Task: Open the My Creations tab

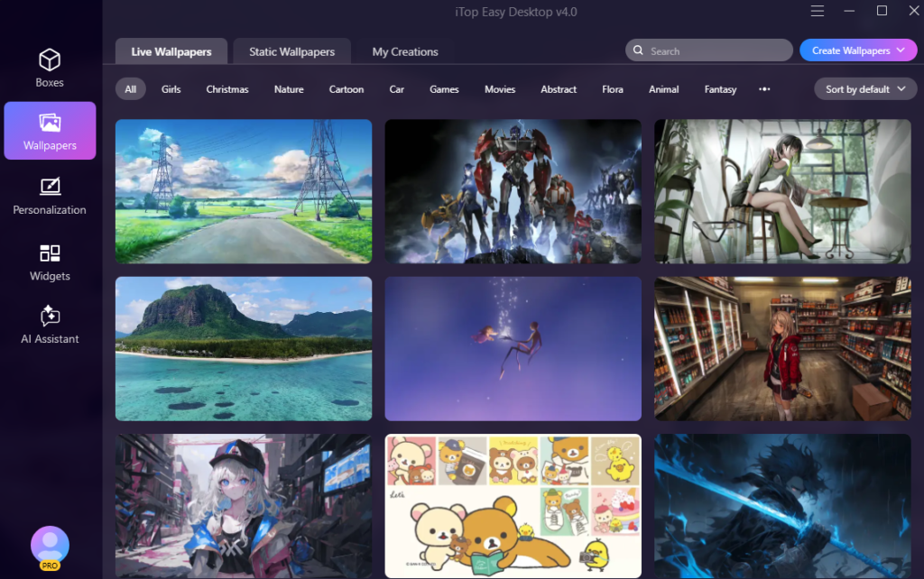Action: tap(405, 51)
